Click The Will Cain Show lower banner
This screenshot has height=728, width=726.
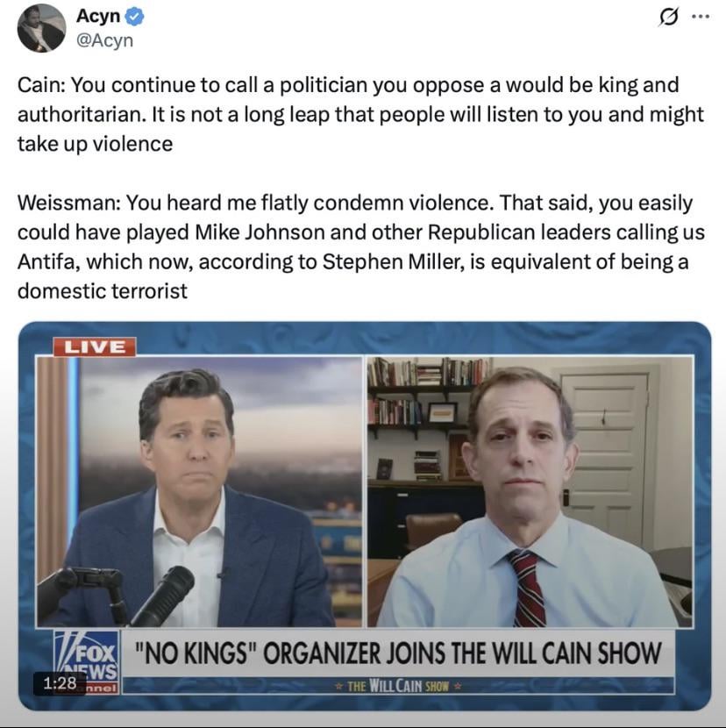pyautogui.click(x=398, y=686)
